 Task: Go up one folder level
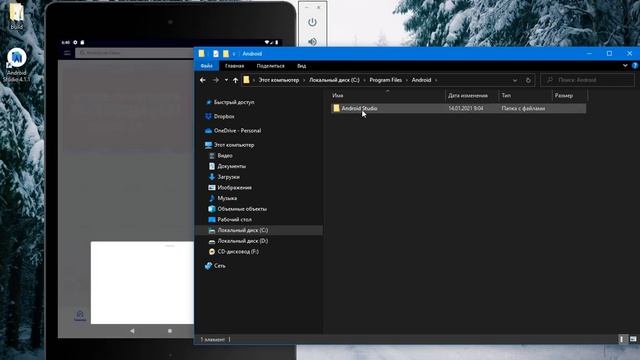click(x=236, y=80)
